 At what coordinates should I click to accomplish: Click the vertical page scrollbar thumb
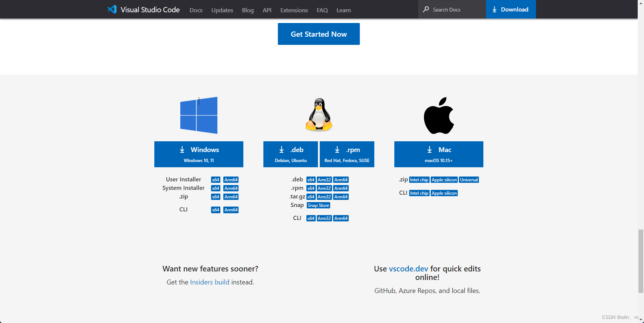pos(641,261)
